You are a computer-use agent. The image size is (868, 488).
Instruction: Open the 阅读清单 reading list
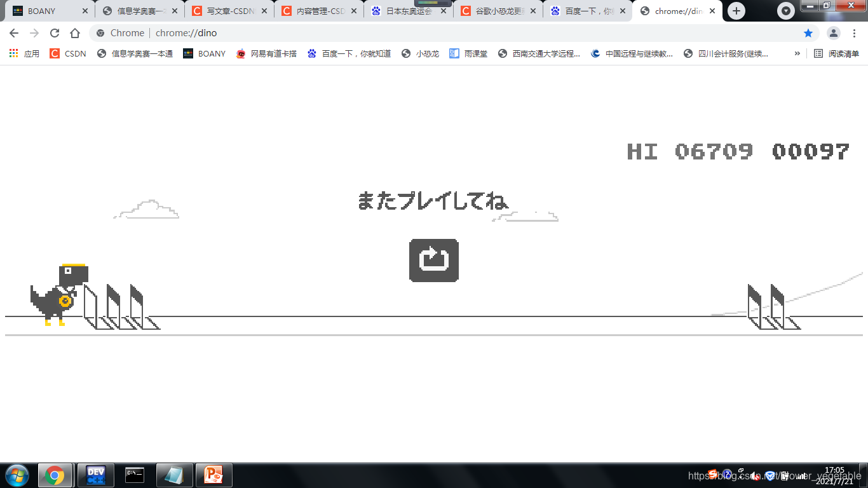click(x=837, y=53)
